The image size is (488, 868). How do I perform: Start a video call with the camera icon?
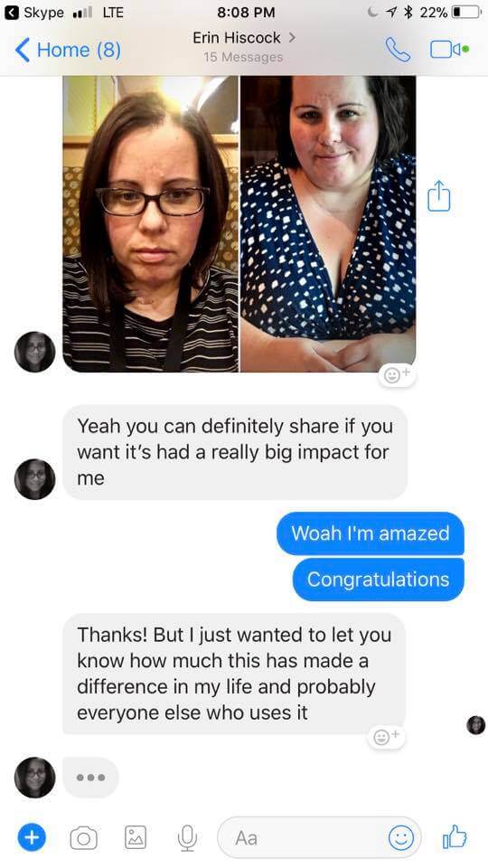point(449,50)
